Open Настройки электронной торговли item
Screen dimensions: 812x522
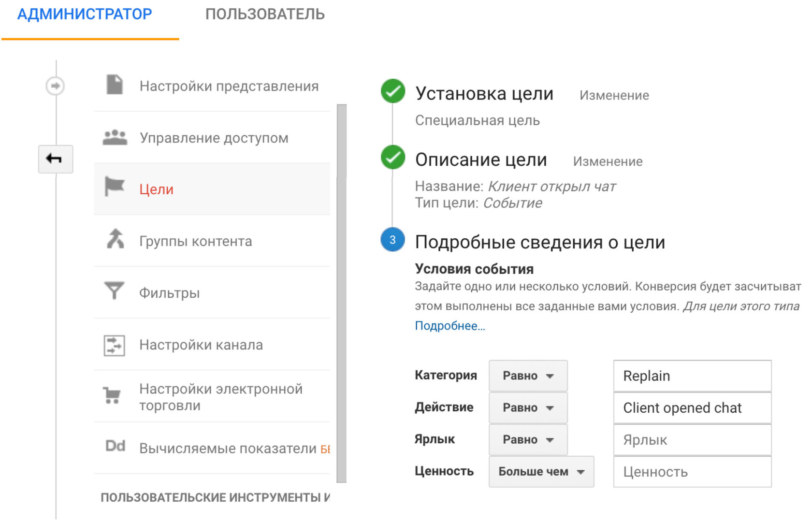pos(212,396)
